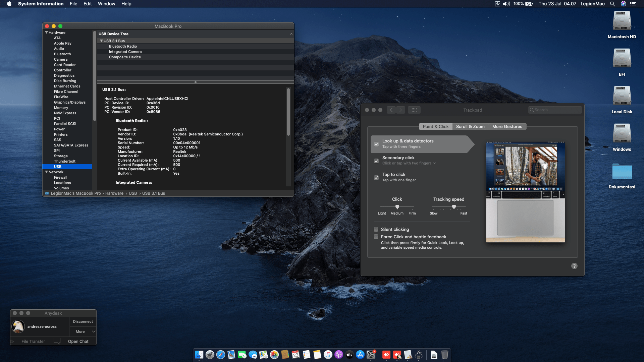Open Photos from the dock
This screenshot has width=644, height=362.
tap(274, 355)
